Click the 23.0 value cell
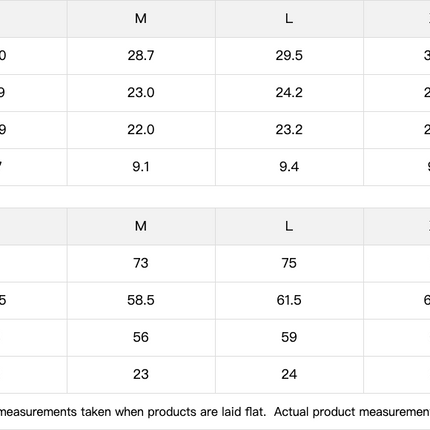Viewport: 430px width, 430px height. 141,93
